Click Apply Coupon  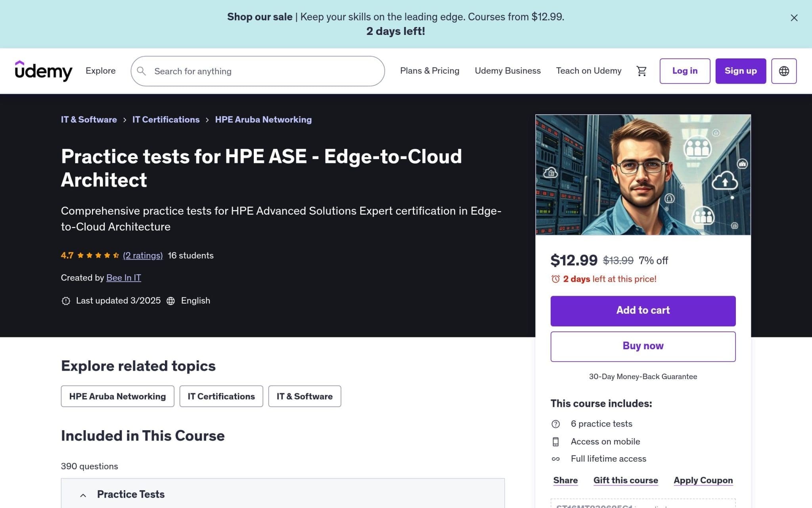pyautogui.click(x=703, y=480)
